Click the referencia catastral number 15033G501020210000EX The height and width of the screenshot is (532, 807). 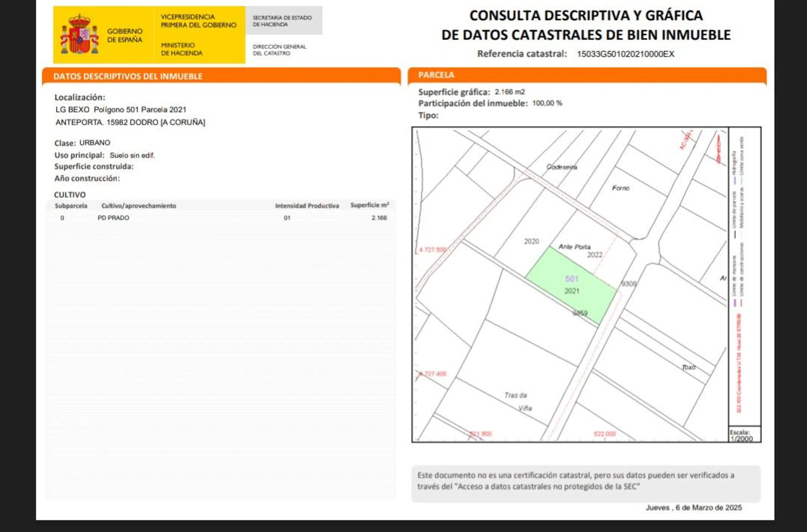point(625,54)
